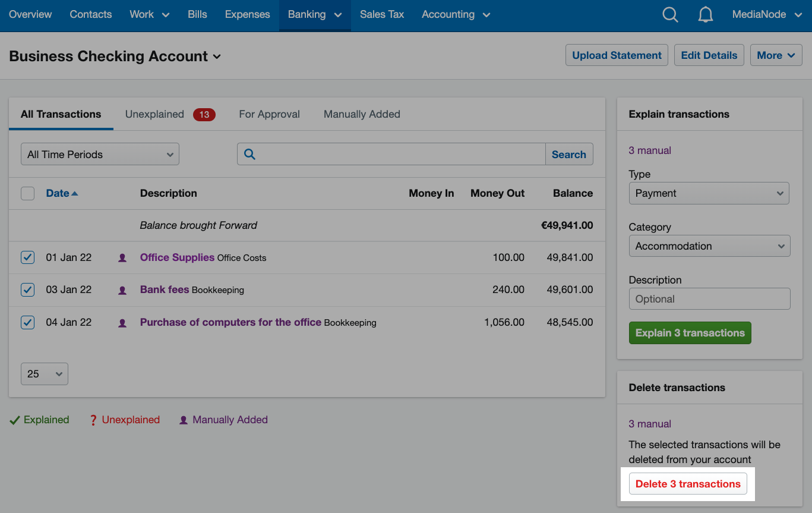Screen dimensions: 812x513
Task: Open the Category dropdown showing Accommodation
Action: [709, 246]
